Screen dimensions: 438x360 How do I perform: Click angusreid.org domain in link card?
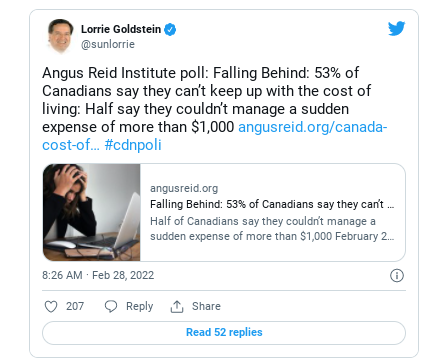tap(184, 188)
